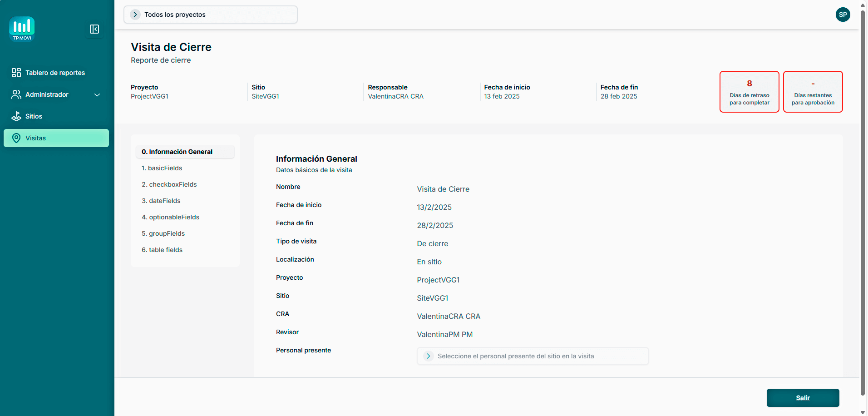Click the Visitas location pin icon

16,138
